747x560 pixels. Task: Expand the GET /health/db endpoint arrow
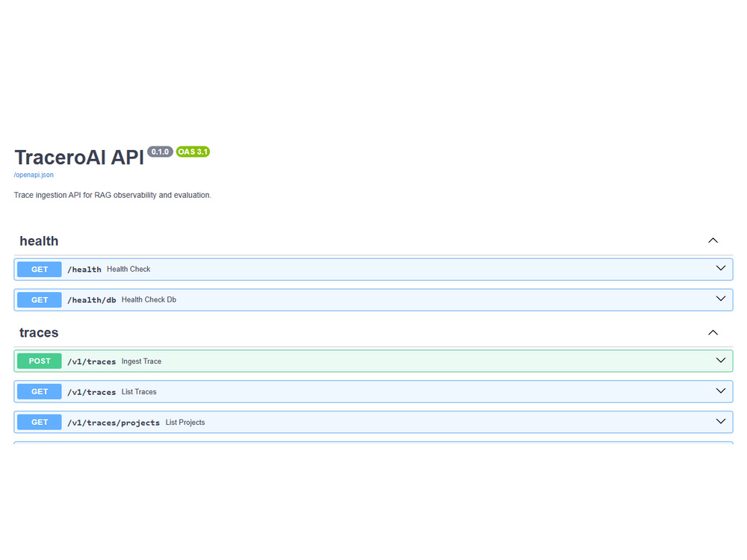click(721, 299)
